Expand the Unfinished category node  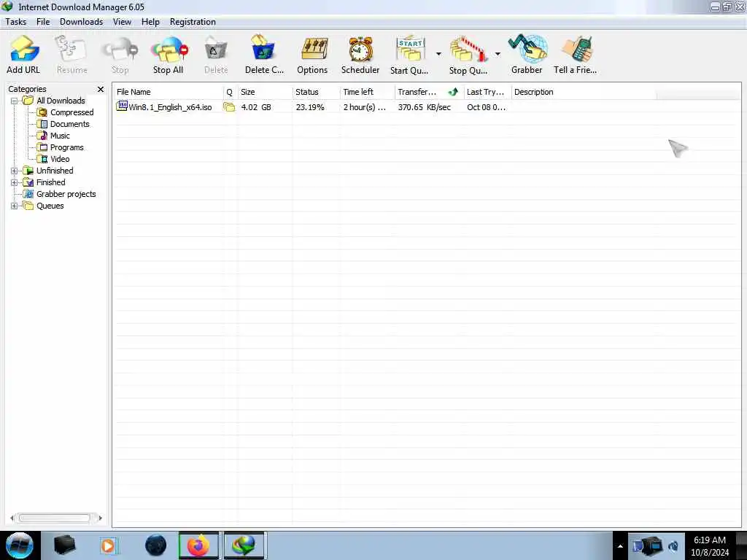(x=15, y=171)
